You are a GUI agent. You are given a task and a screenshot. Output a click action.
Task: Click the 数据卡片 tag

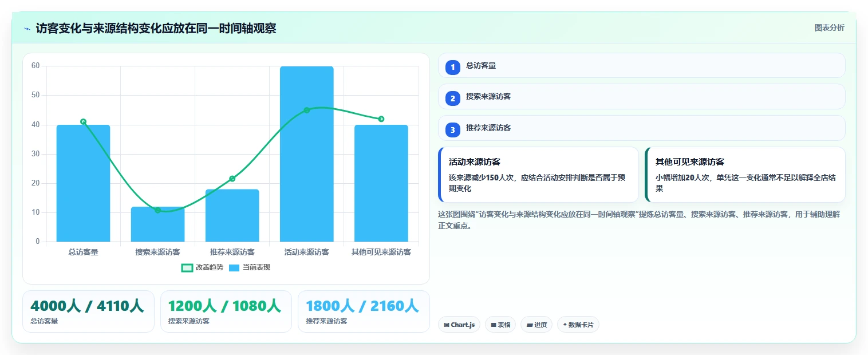(578, 325)
